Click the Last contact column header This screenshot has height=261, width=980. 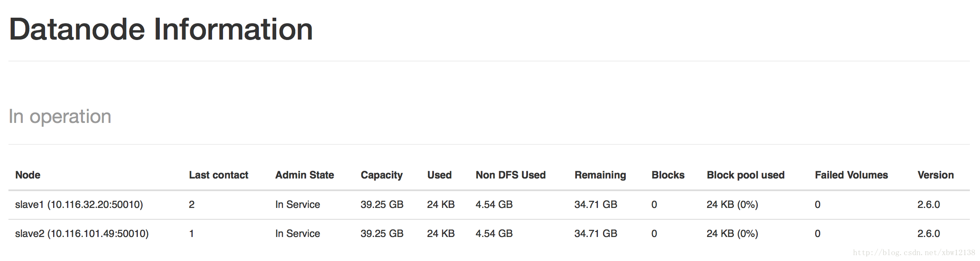[218, 175]
